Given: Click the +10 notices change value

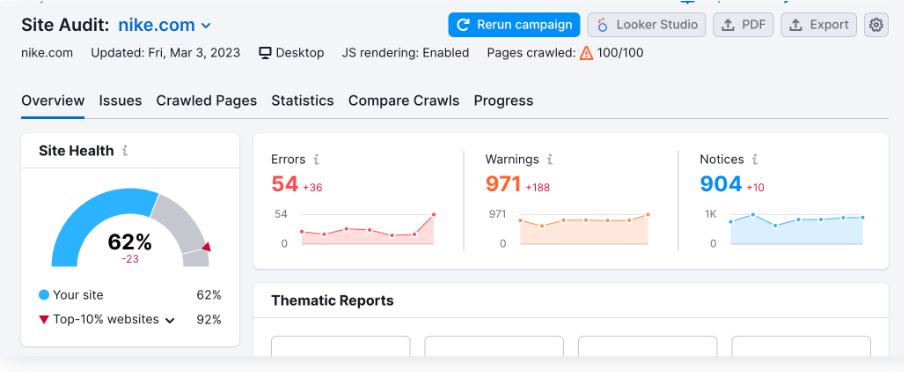Looking at the screenshot, I should 755,187.
